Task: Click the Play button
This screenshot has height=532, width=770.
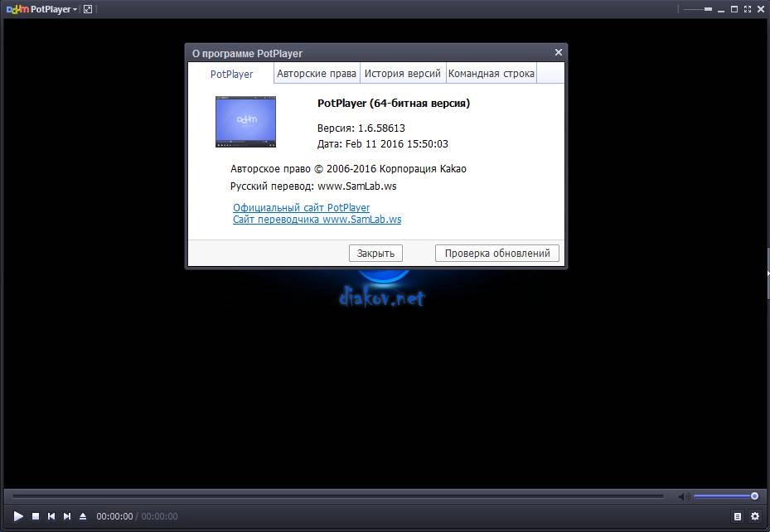Action: pos(18,515)
